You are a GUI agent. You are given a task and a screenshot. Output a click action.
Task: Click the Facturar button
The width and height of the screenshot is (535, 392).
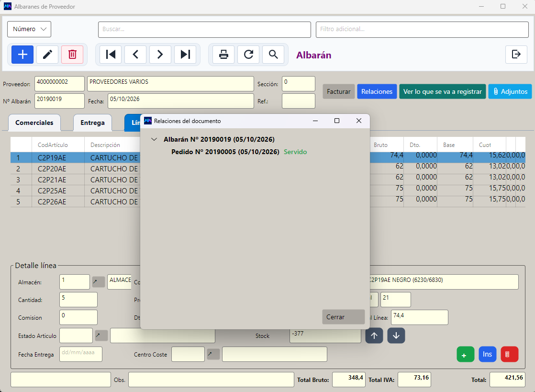click(338, 91)
